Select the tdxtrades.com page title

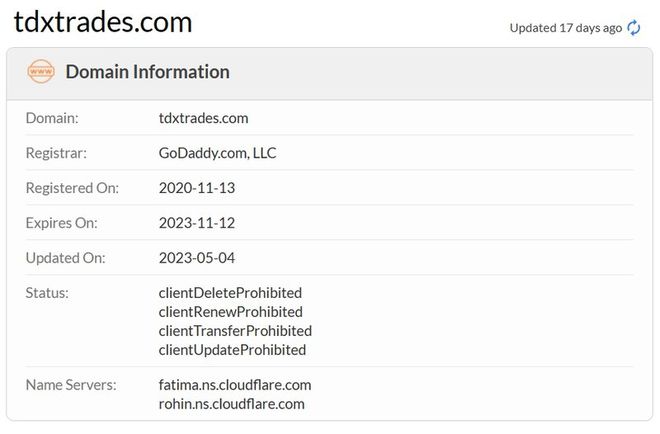pos(103,22)
